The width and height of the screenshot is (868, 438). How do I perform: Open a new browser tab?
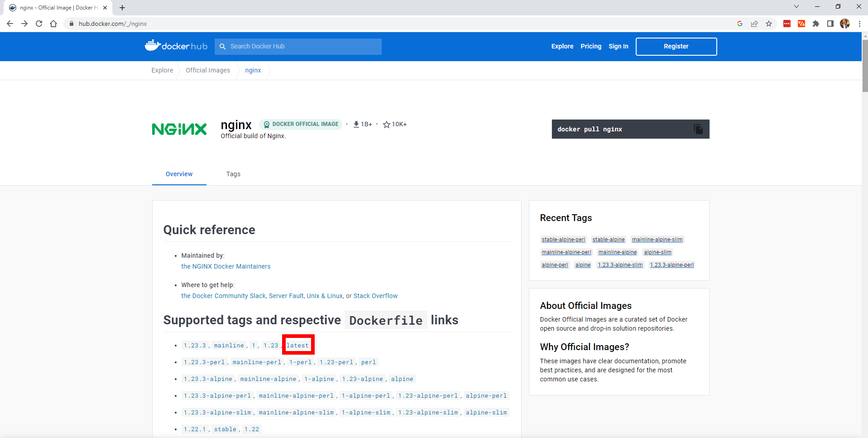coord(122,8)
